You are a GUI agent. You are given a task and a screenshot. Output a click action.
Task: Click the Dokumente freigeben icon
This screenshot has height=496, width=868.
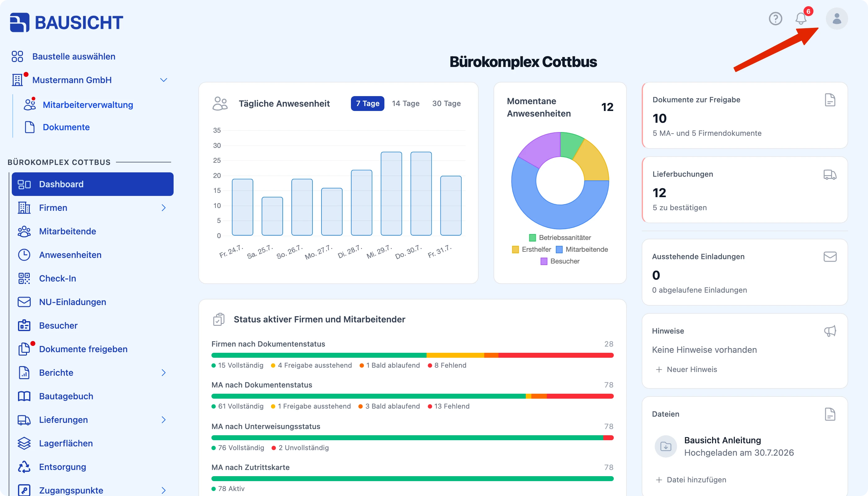pos(24,349)
